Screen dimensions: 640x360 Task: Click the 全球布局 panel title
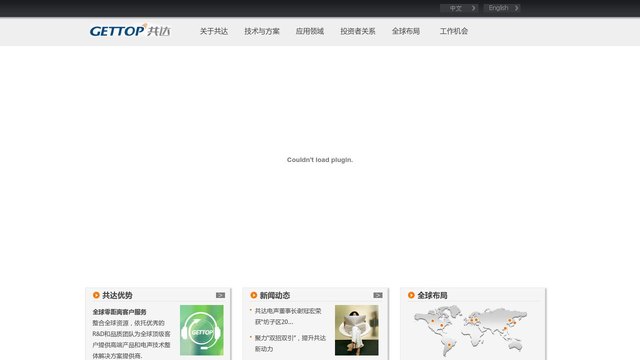[432, 295]
